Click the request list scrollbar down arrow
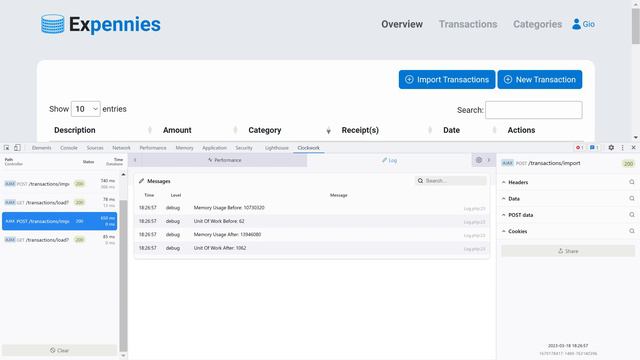 pyautogui.click(x=123, y=356)
